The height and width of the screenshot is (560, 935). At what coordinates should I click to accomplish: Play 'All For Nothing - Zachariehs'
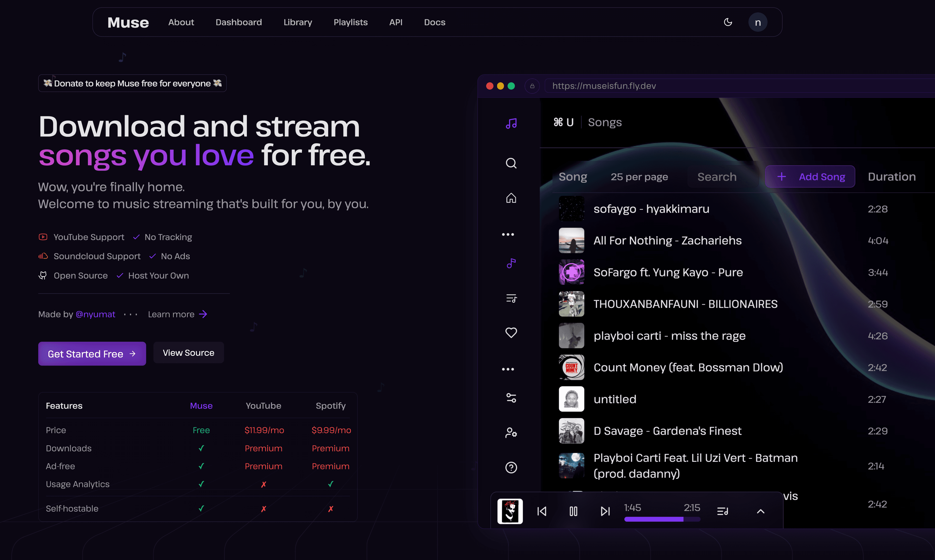coord(667,240)
